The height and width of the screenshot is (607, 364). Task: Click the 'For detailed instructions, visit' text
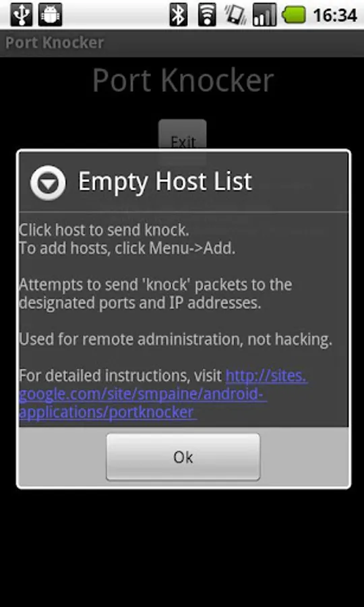pyautogui.click(x=121, y=376)
